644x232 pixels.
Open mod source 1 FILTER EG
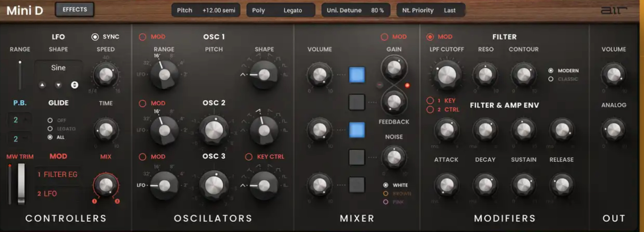pos(58,174)
